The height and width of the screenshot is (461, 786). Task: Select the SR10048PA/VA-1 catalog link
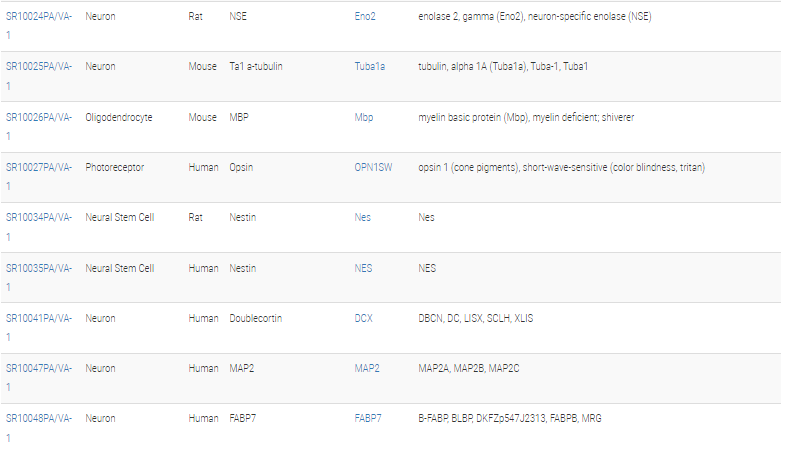point(39,418)
